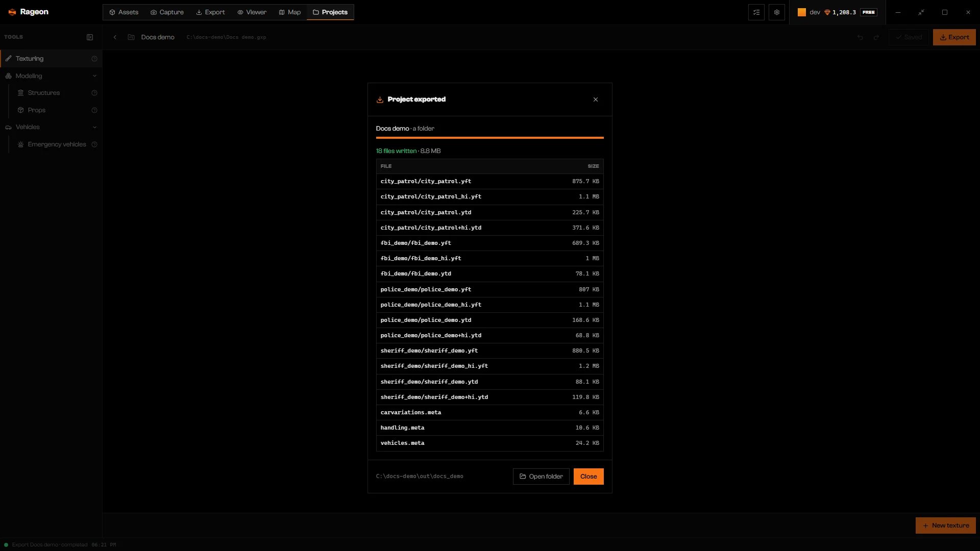980x551 pixels.
Task: Select Emergency vehicles tool
Action: point(57,144)
